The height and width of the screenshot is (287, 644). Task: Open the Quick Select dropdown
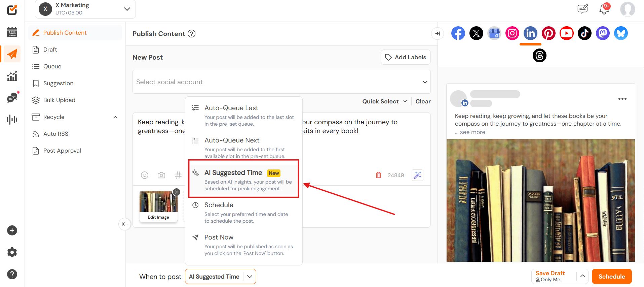(x=384, y=101)
